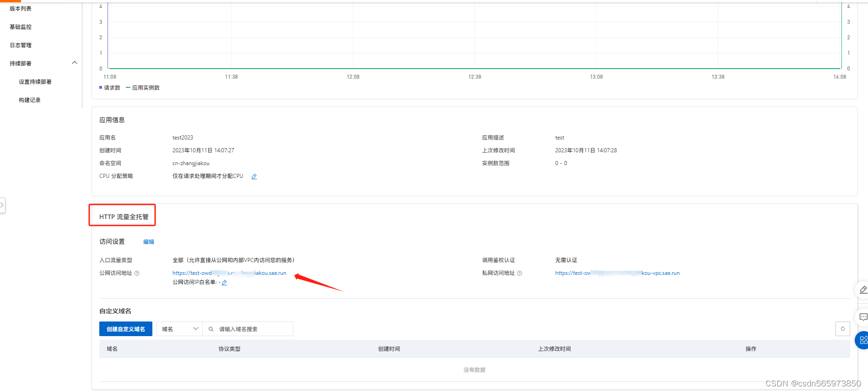Image resolution: width=868 pixels, height=391 pixels.
Task: Open 日志管理 in the sidebar
Action: (21, 45)
